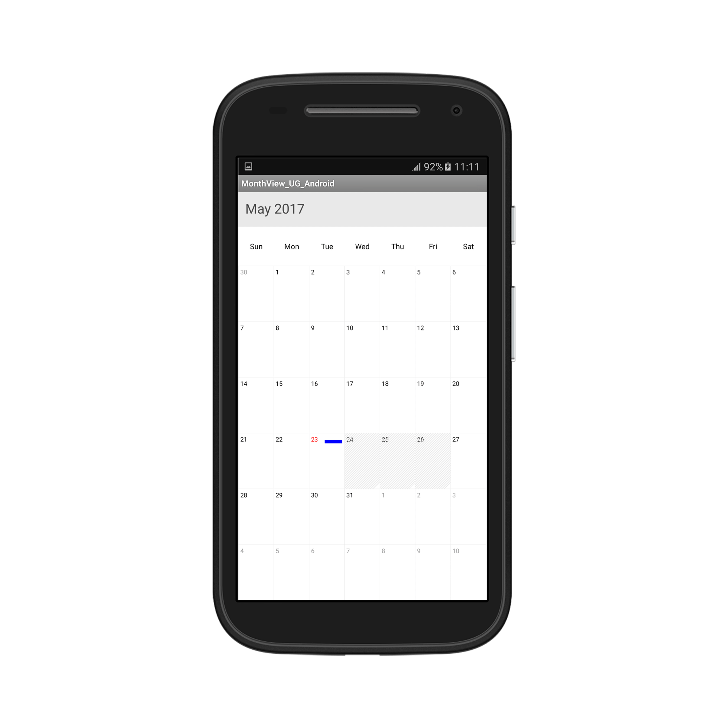Image resolution: width=728 pixels, height=728 pixels.
Task: Scroll down to view June 2017
Action: [363, 400]
